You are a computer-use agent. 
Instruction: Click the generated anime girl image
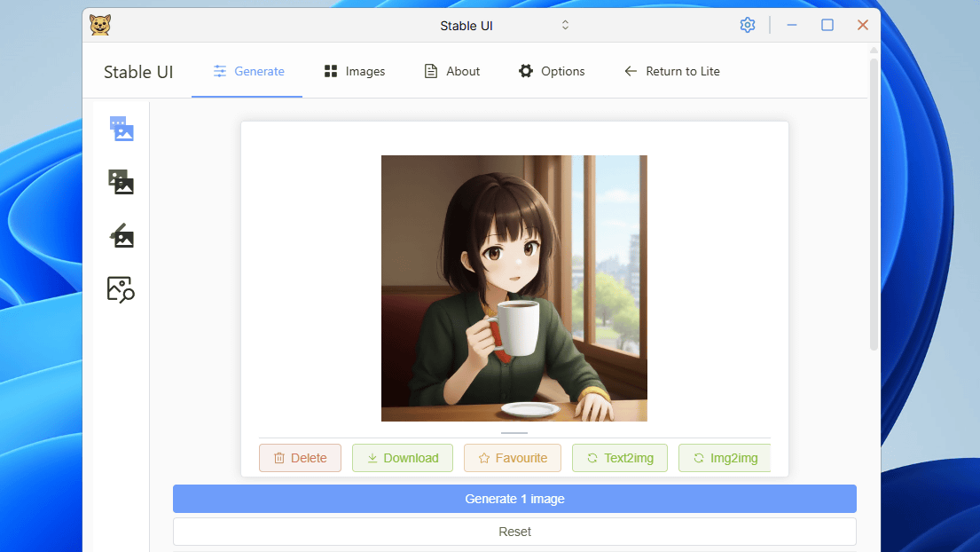514,288
